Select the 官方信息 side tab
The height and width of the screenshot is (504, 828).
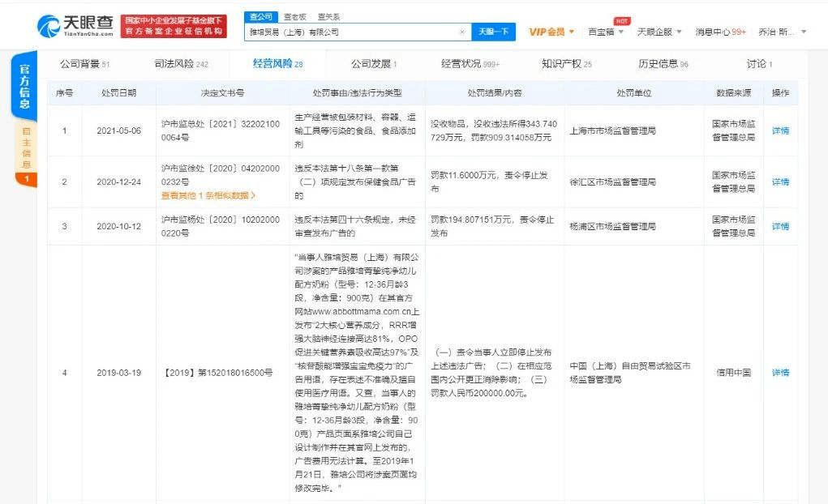24,86
